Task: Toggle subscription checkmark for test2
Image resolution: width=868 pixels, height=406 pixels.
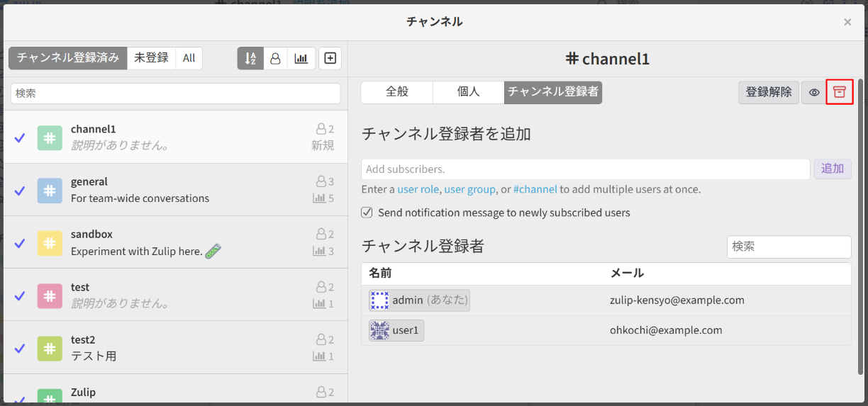Action: (20, 348)
